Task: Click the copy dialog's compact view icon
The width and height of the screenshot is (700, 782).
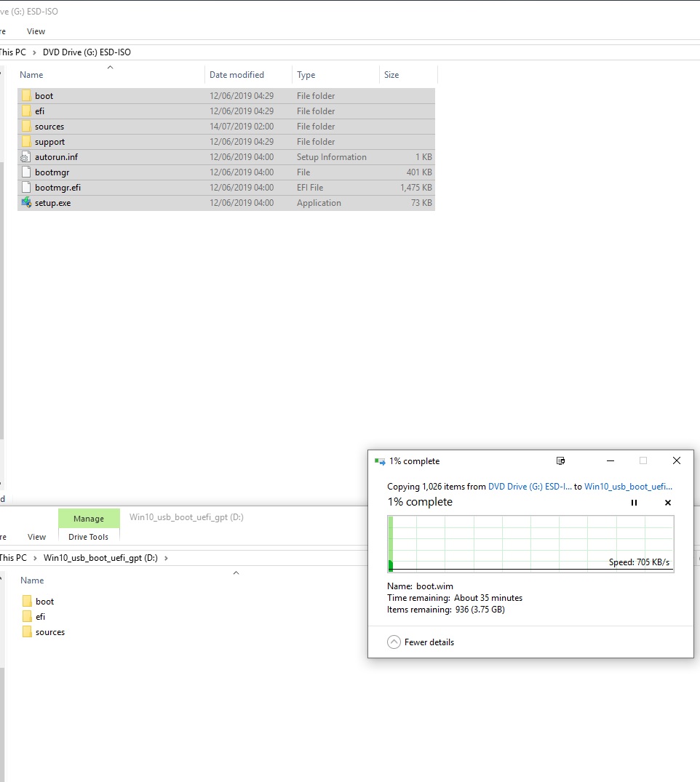Action: 560,460
